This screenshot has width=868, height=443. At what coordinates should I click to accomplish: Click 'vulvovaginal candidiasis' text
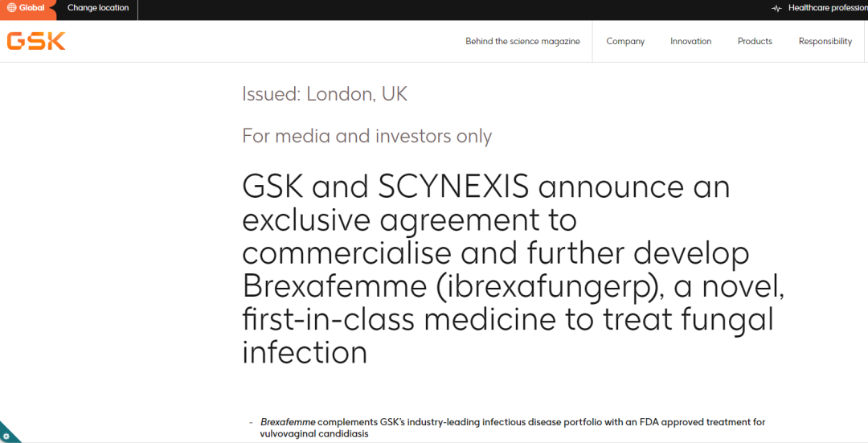coord(314,434)
